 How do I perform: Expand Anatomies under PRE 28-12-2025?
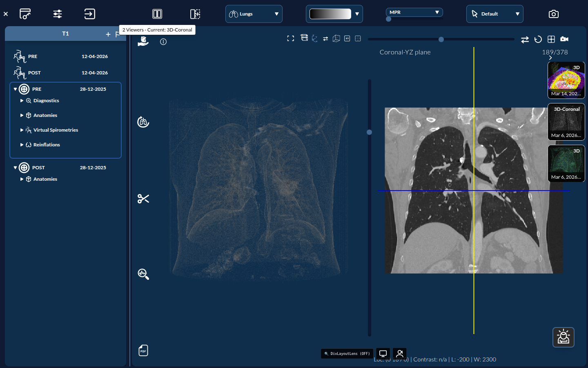click(22, 115)
